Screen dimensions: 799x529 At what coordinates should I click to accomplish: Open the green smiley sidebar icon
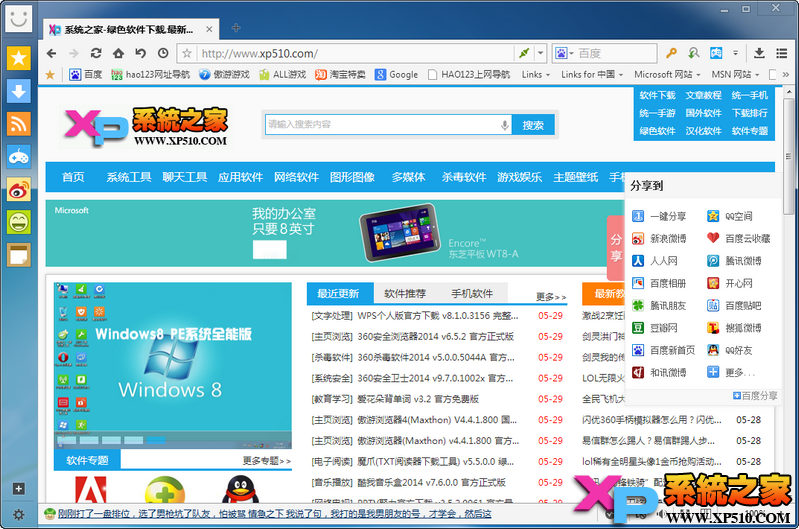[x=19, y=222]
